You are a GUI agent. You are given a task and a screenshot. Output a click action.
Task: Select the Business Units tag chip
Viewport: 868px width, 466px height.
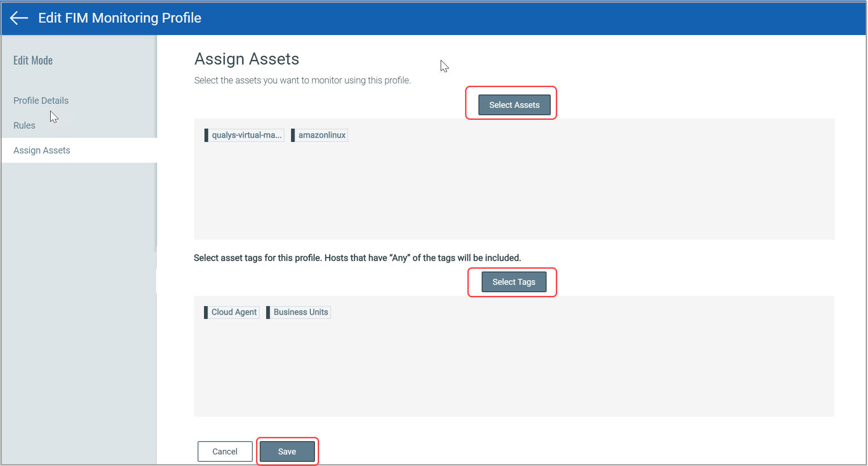[298, 312]
